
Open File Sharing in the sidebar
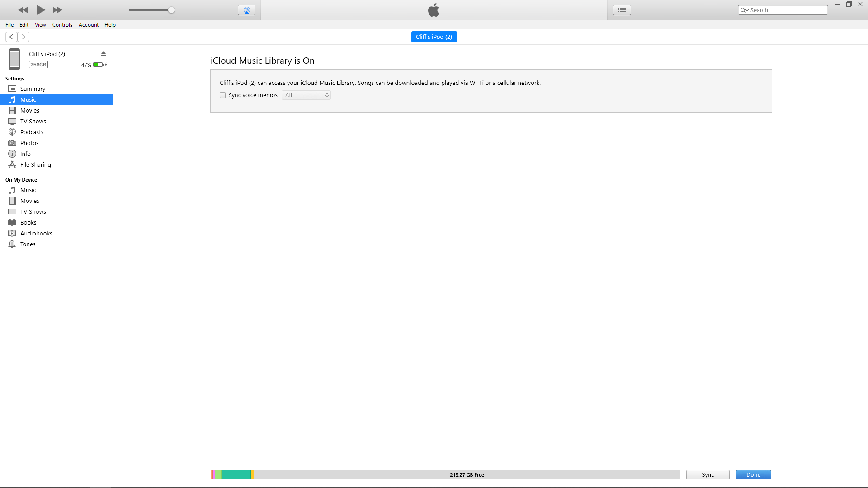(x=35, y=164)
